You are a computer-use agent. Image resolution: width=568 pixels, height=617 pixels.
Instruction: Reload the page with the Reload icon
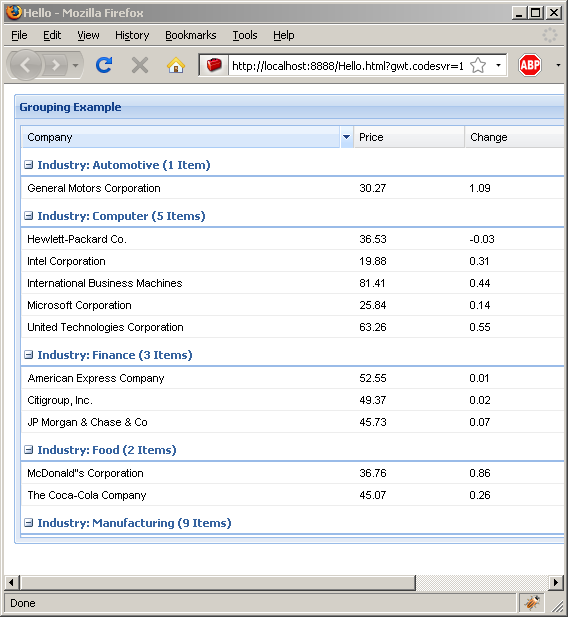click(x=104, y=65)
